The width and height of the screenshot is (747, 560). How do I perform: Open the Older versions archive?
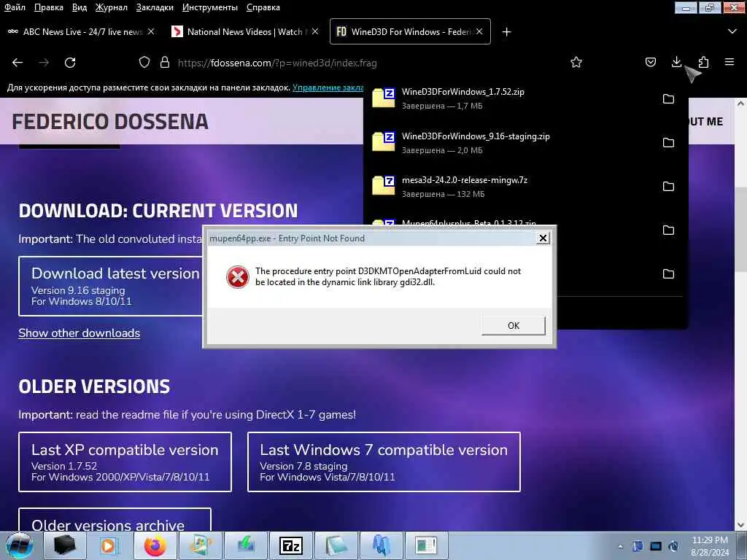point(115,519)
